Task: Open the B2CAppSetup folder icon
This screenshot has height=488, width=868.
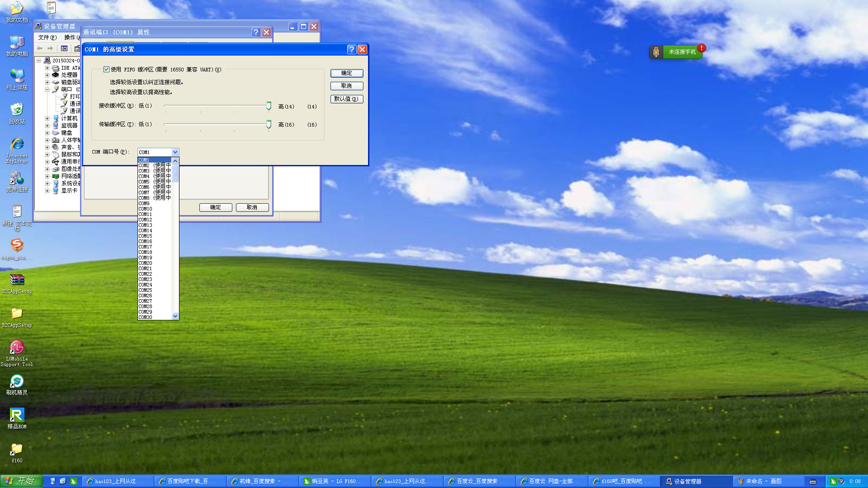Action: 17,317
